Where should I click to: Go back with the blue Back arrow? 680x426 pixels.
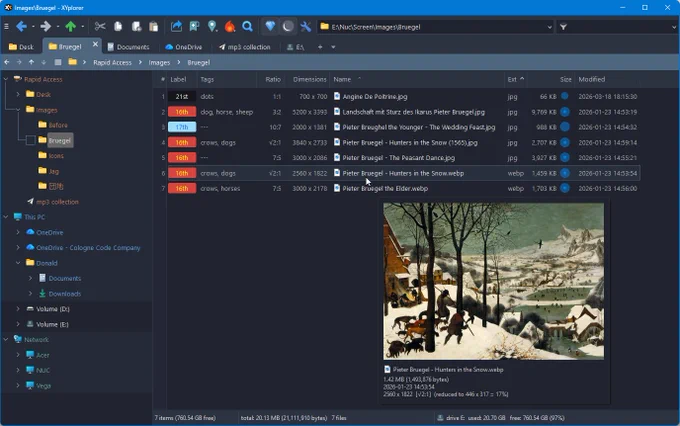[x=21, y=27]
